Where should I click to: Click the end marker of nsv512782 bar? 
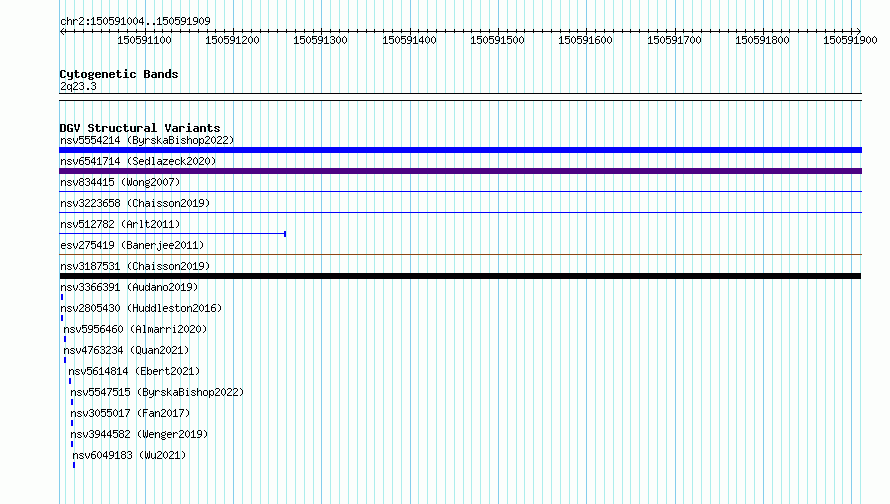(x=285, y=234)
